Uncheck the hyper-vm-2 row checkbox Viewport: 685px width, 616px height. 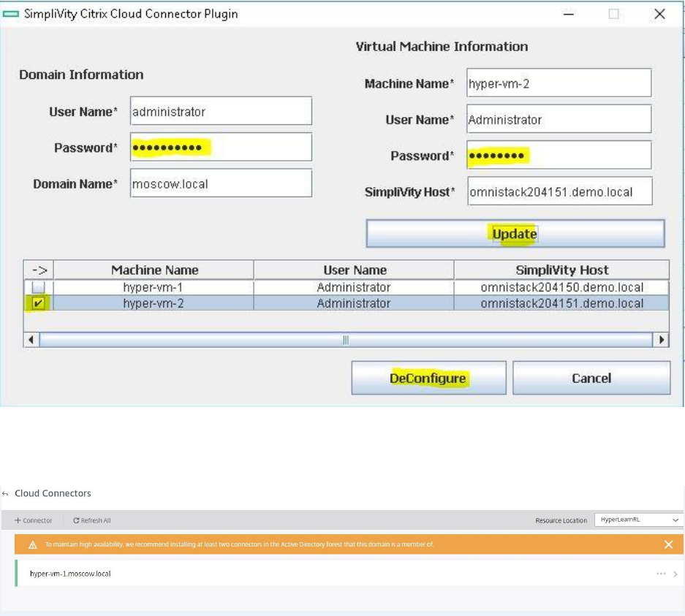coord(38,303)
